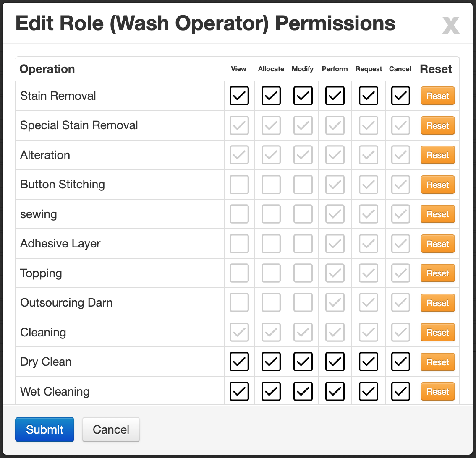
Task: Reset the Stain Removal row permissions
Action: tap(437, 96)
